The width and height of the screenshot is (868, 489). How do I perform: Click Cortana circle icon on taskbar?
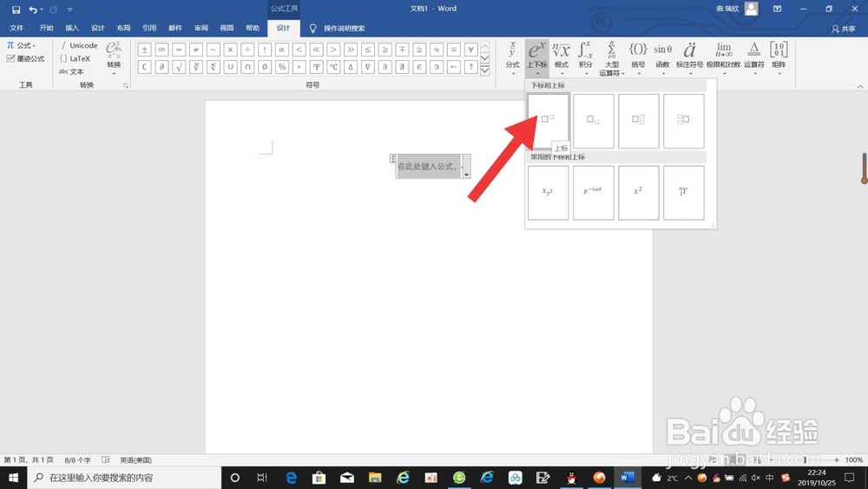point(234,478)
